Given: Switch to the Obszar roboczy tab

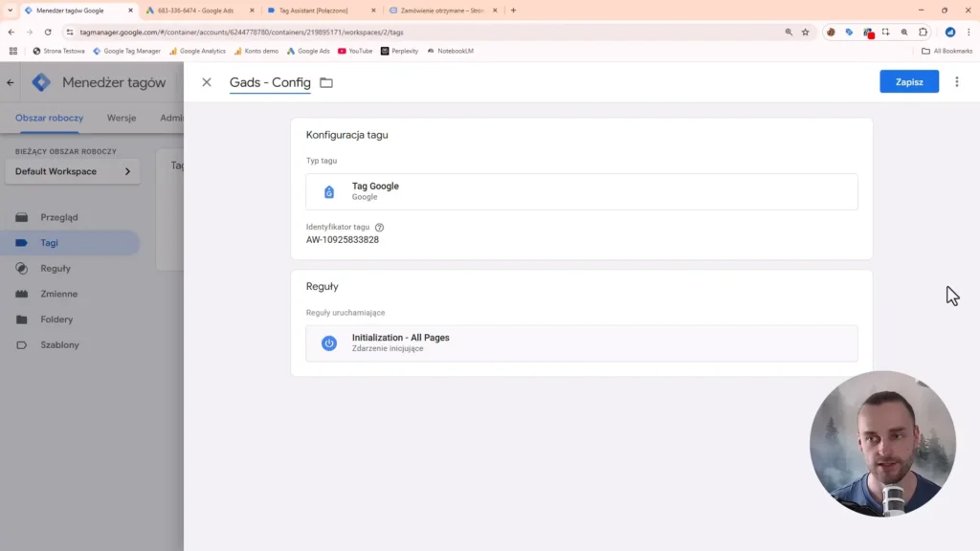Looking at the screenshot, I should point(50,118).
